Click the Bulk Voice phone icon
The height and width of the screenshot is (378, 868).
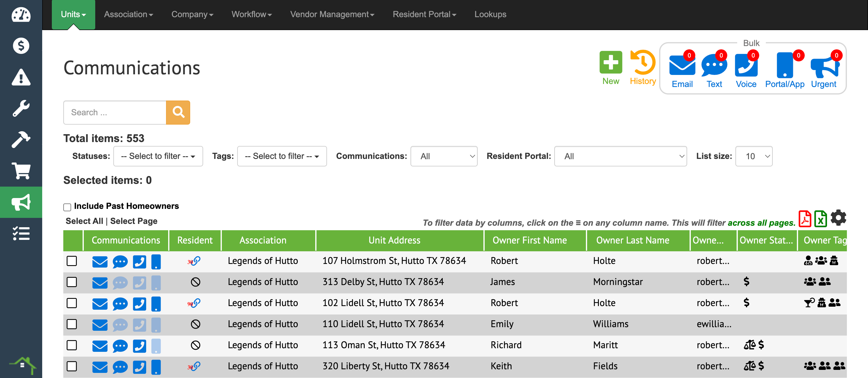click(x=746, y=67)
